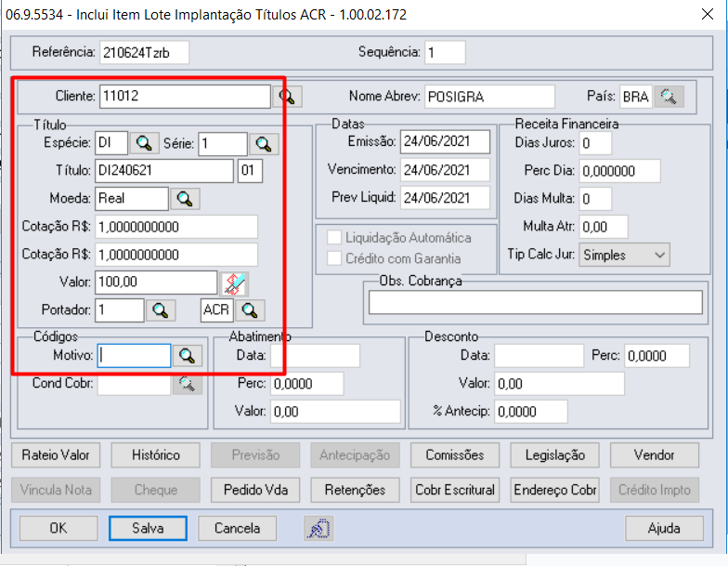Viewport: 728px width, 566px height.
Task: Focus the Nome Abrev field
Action: coord(489,97)
